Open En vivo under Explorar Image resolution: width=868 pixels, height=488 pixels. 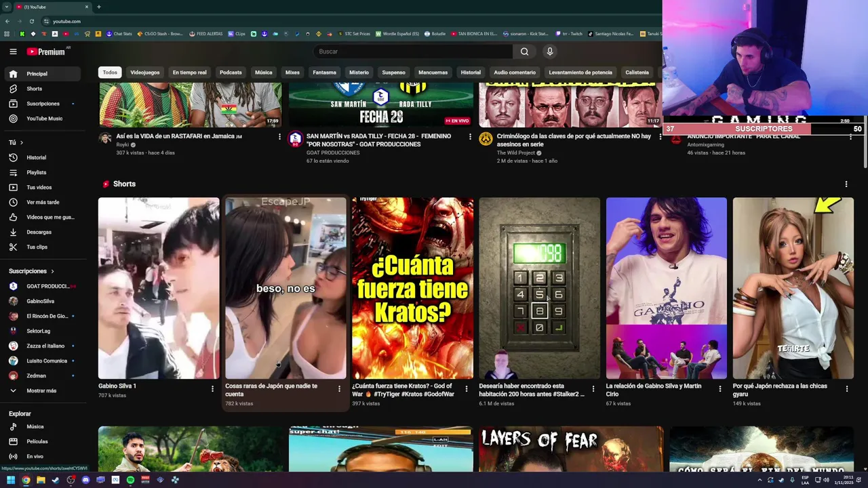[x=43, y=456]
